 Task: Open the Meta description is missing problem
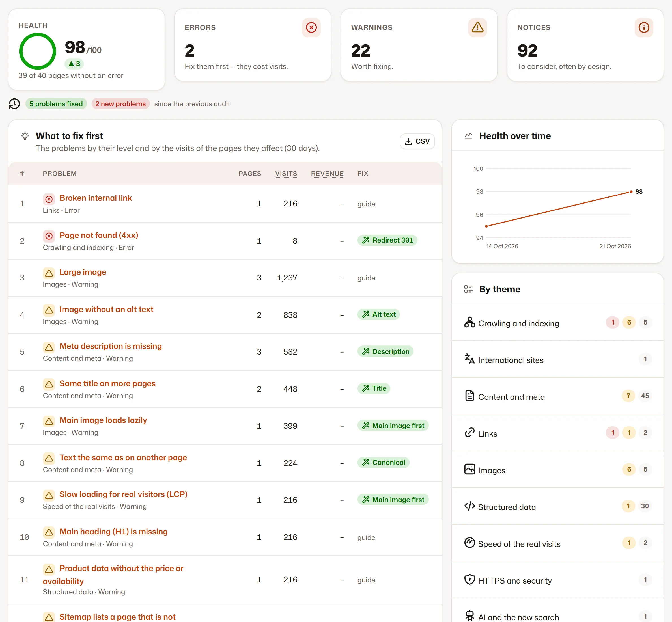pos(110,346)
